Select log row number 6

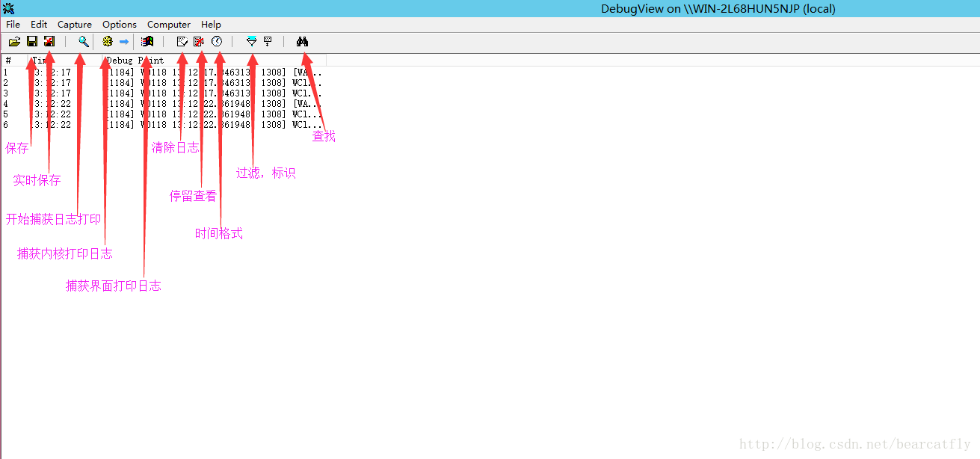[163, 125]
